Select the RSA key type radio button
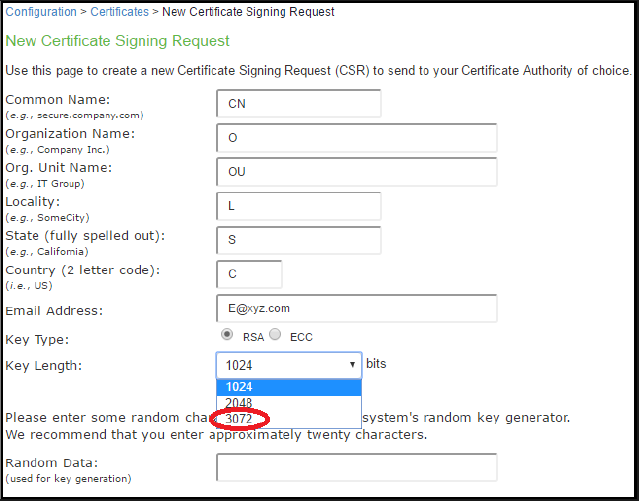This screenshot has height=501, width=639. coord(227,334)
